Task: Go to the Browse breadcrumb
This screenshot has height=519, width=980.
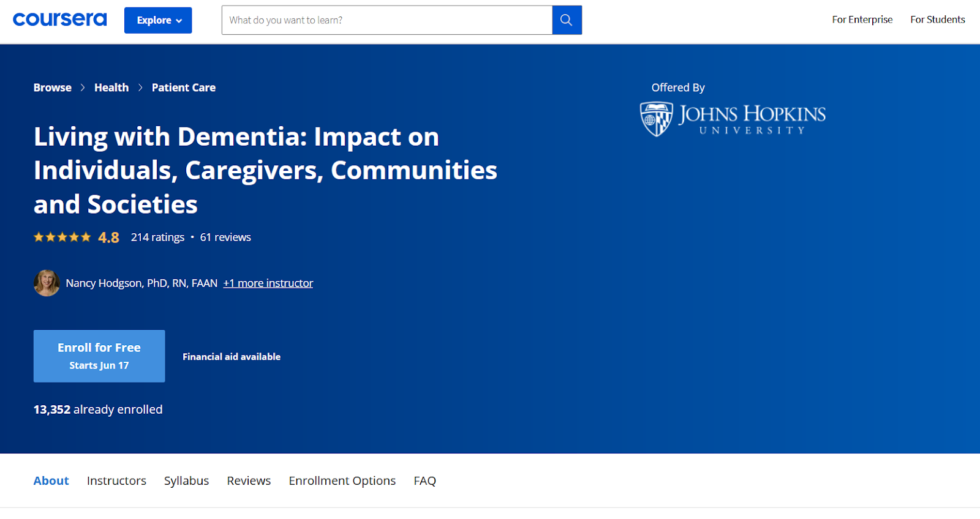Action: [53, 88]
